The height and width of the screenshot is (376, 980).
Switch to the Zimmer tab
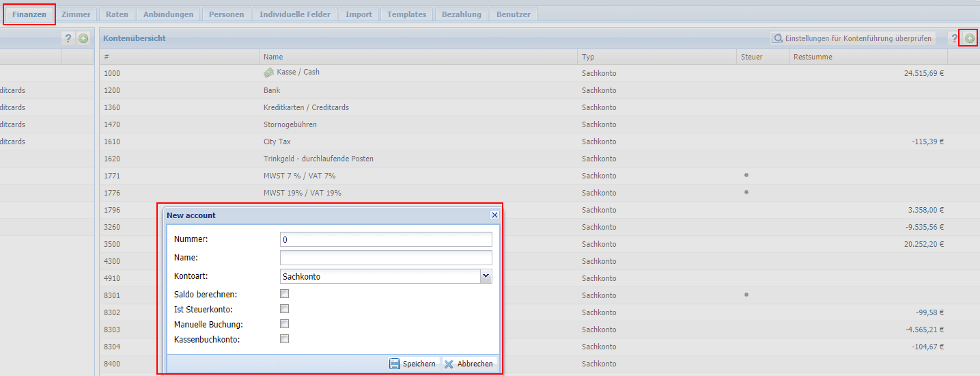[x=75, y=14]
